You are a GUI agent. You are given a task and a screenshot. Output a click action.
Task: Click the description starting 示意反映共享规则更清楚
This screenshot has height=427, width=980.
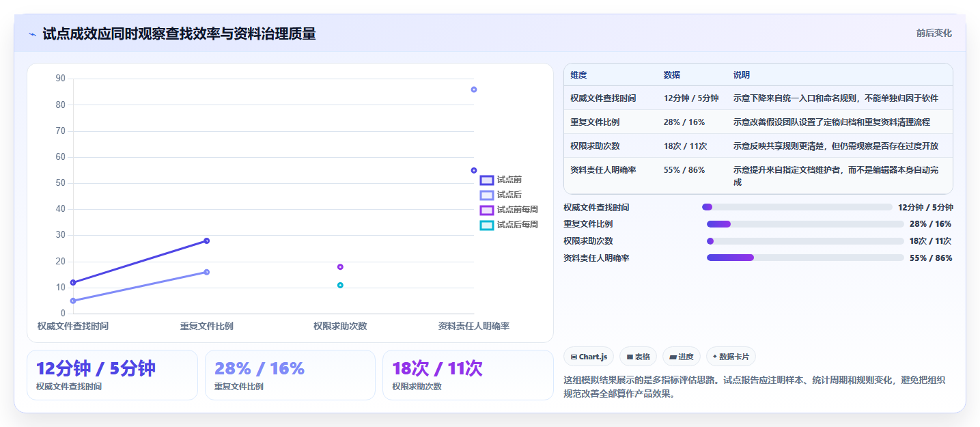click(x=836, y=146)
